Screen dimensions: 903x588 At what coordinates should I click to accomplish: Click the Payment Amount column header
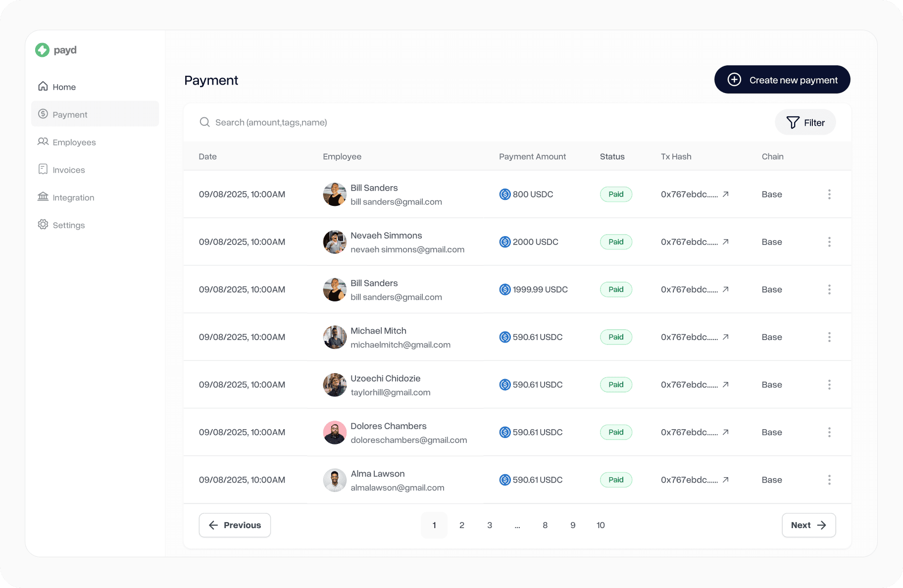click(x=532, y=156)
